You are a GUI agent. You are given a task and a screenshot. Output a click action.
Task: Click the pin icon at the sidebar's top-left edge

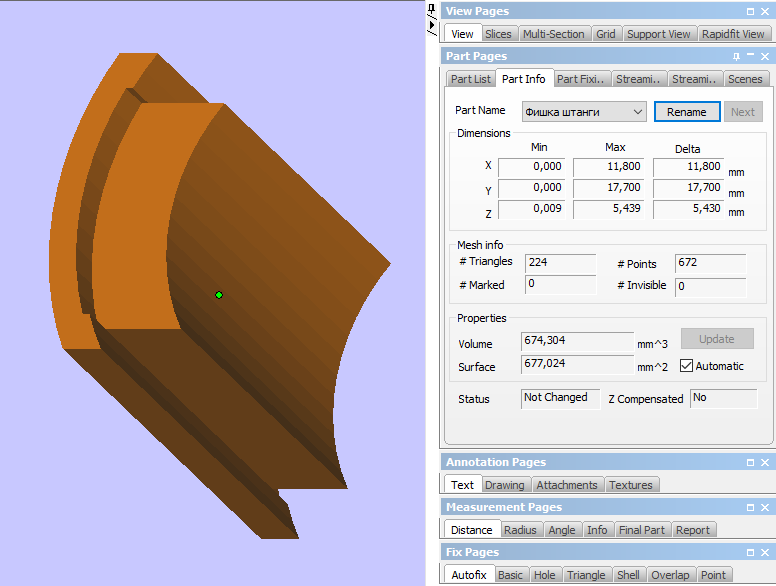[x=432, y=11]
